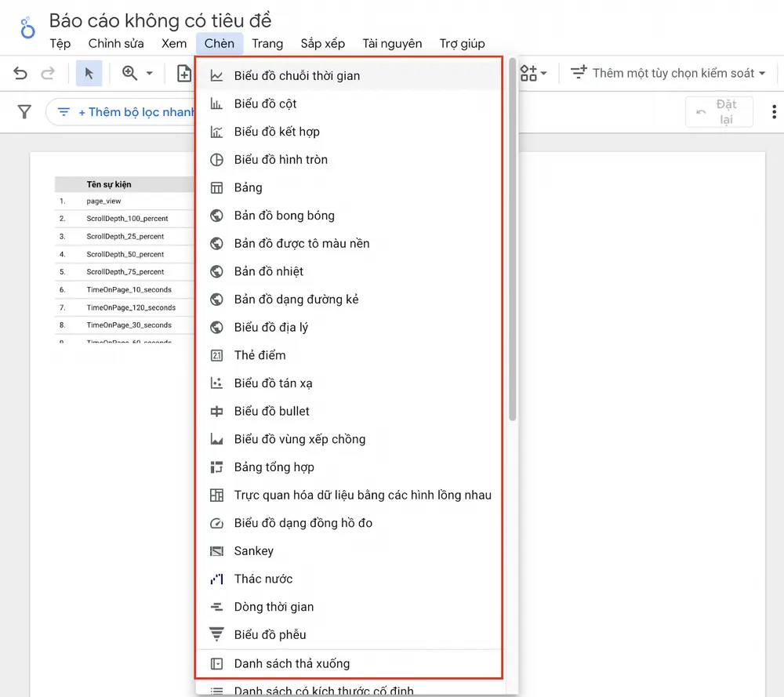Insert "Bản đồ dạng đường kẻ" line map
The width and height of the screenshot is (784, 697).
(x=349, y=299)
